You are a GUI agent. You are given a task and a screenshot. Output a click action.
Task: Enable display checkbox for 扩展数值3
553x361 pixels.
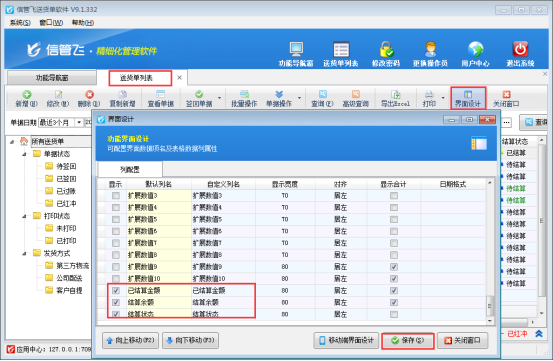tap(116, 196)
